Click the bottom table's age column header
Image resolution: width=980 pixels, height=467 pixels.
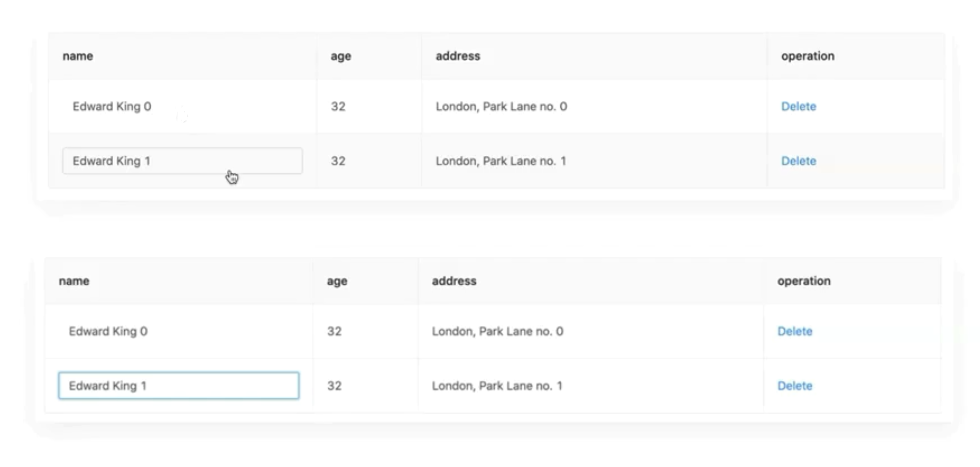pos(337,281)
